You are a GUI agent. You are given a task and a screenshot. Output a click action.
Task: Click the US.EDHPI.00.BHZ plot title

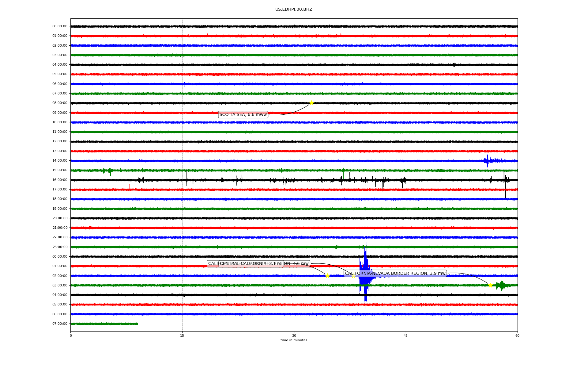click(x=294, y=10)
